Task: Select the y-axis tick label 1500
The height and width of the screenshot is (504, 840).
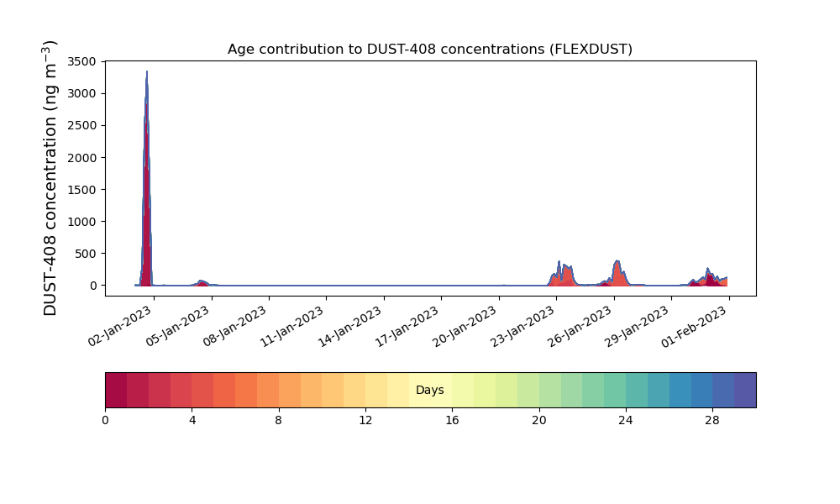Action: [82, 190]
